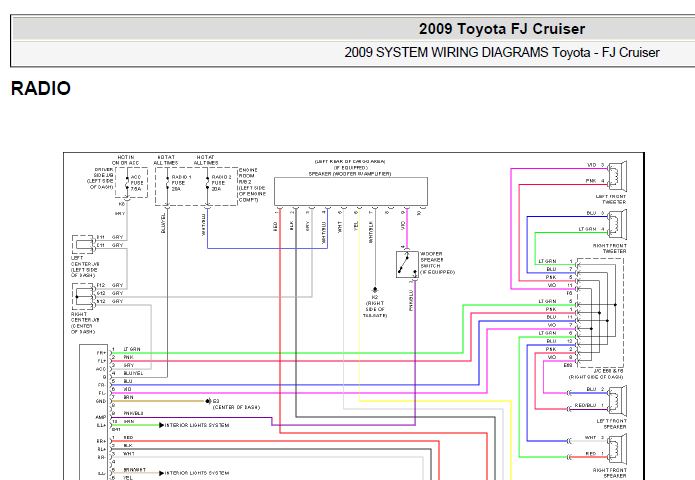This screenshot has width=695, height=480.
Task: Click the "RIGHT CENTER J/B (CENTER OF DASH)" label
Action: click(x=85, y=323)
